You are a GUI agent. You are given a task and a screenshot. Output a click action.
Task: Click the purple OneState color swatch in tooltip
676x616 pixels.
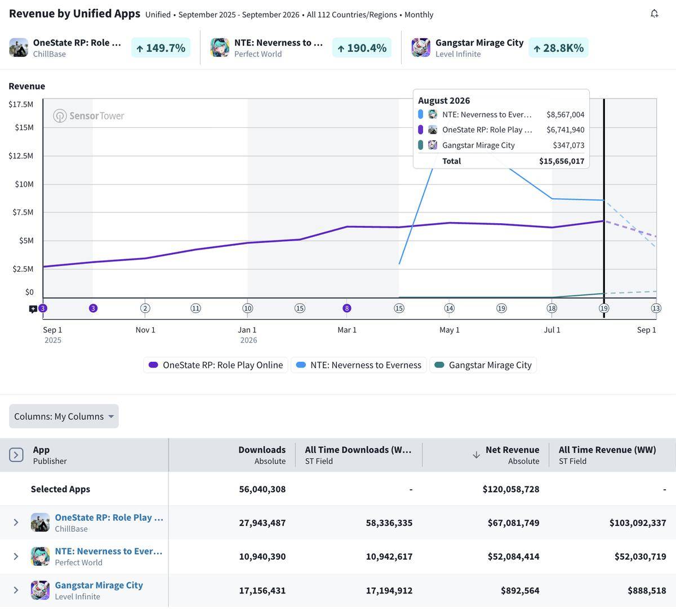click(420, 130)
